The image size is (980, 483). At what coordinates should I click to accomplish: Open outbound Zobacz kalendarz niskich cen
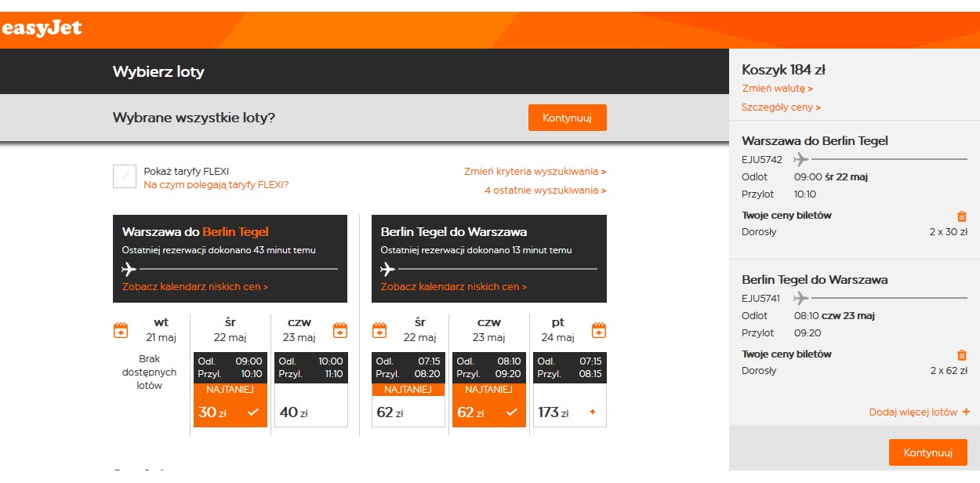195,287
